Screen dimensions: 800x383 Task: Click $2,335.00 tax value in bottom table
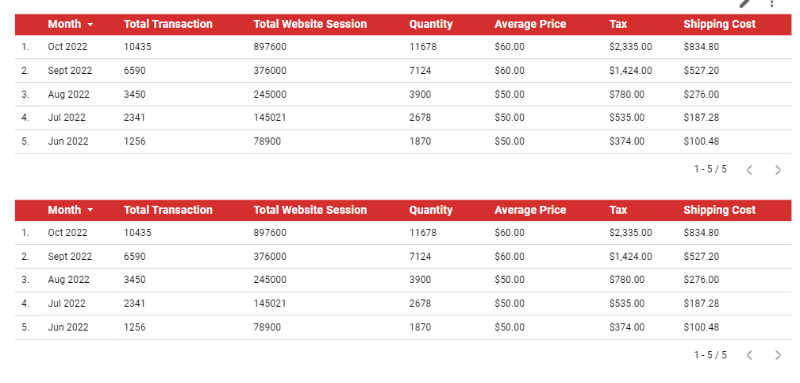pos(630,233)
